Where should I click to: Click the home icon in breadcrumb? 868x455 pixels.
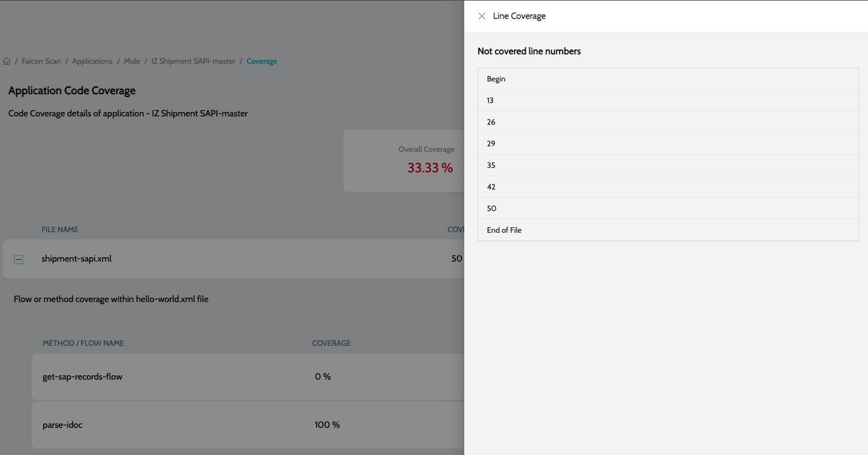[x=7, y=62]
